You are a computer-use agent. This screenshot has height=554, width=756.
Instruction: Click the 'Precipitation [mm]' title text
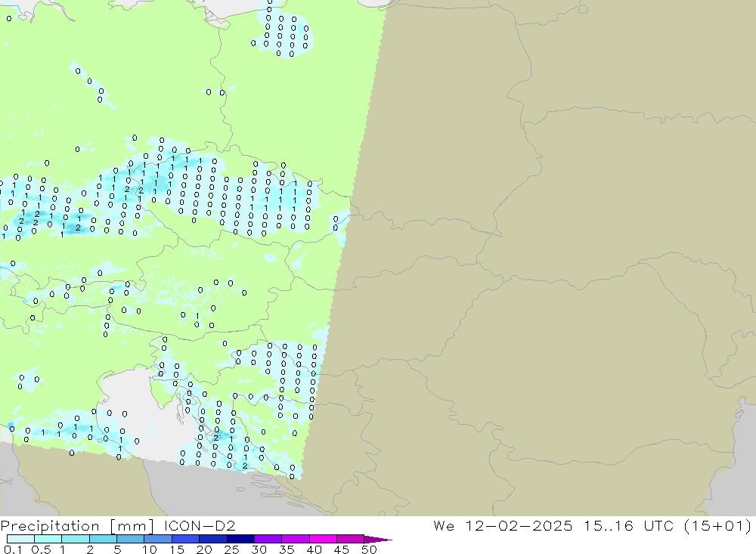coord(77,526)
